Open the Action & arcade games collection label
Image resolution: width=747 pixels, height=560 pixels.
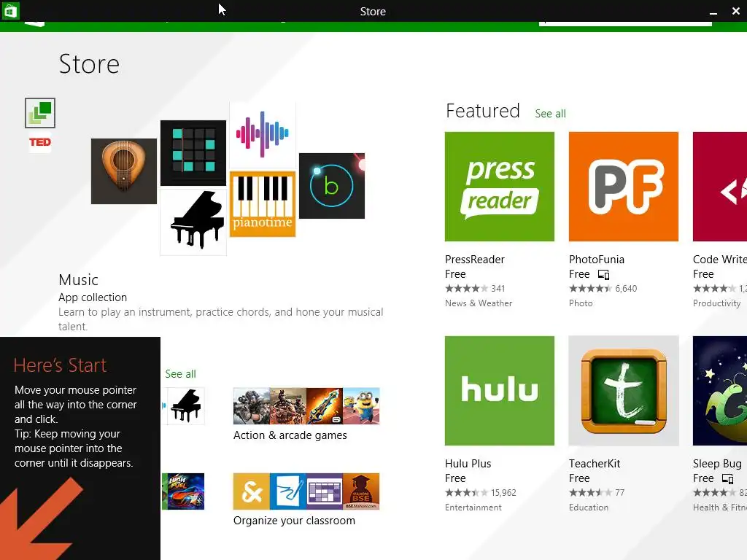coord(290,435)
